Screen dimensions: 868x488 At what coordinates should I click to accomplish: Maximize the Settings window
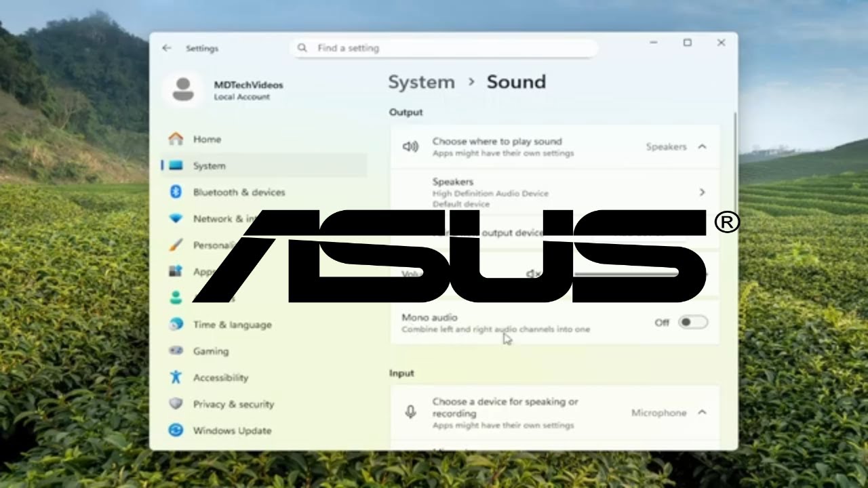point(688,43)
